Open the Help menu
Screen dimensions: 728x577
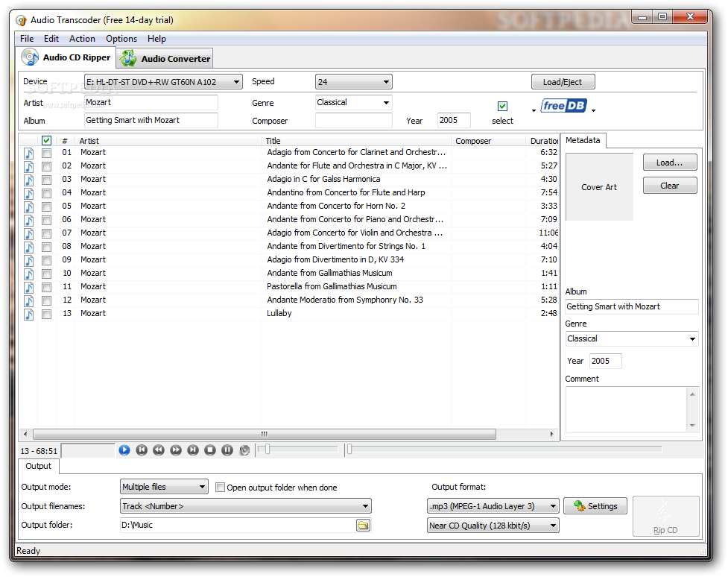click(156, 39)
